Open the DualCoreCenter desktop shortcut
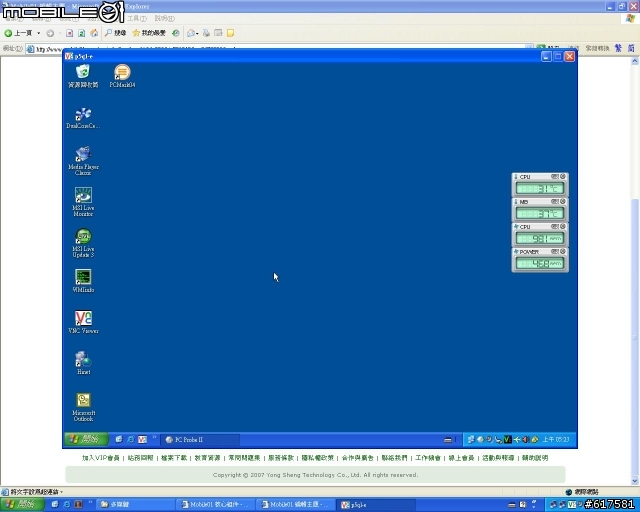The width and height of the screenshot is (640, 512). point(83,118)
